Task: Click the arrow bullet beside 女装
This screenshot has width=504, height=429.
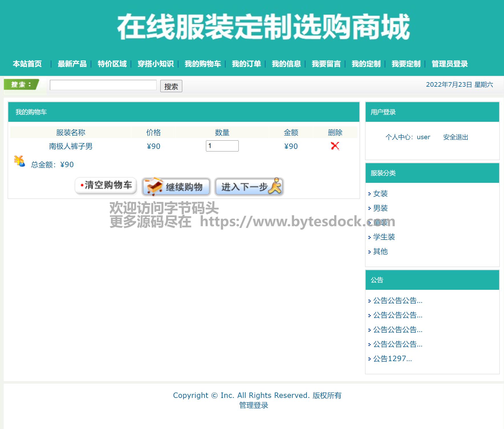Action: (x=369, y=194)
